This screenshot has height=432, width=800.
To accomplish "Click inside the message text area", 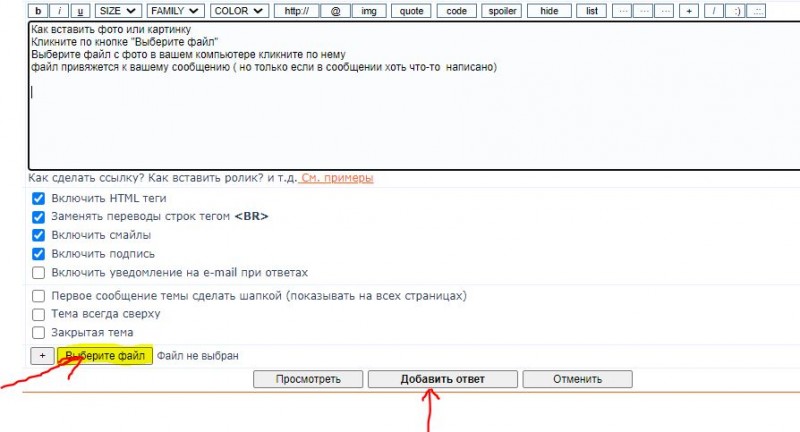I will [x=400, y=120].
